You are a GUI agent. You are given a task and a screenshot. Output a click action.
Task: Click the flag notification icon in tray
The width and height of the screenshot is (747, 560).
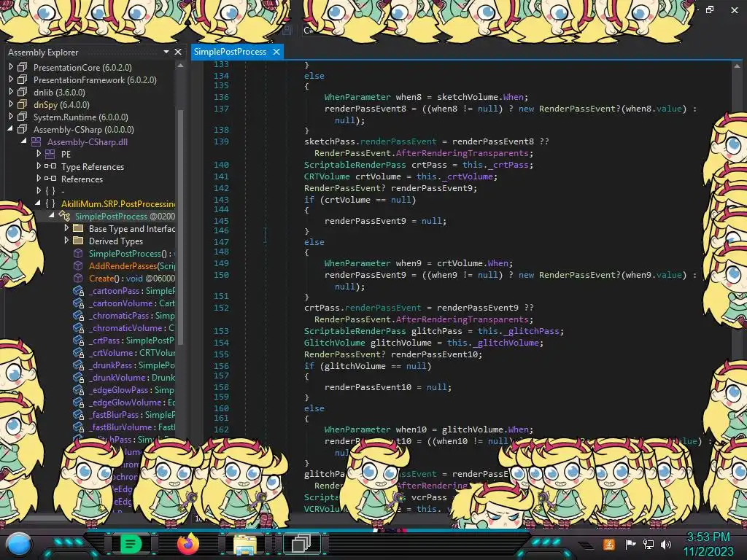click(631, 544)
